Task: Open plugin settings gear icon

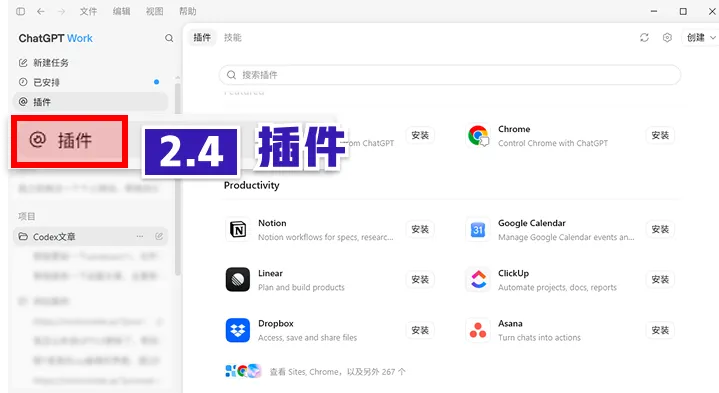Action: pyautogui.click(x=667, y=38)
